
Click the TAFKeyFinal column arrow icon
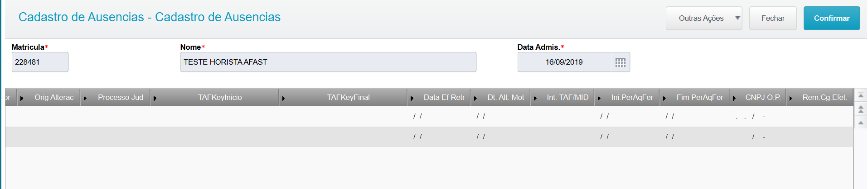(284, 98)
